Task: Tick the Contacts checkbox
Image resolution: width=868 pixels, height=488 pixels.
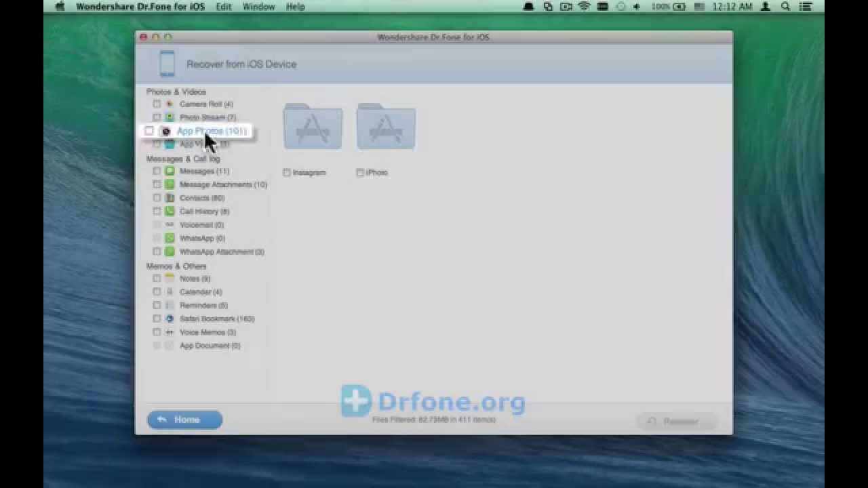Action: pos(157,198)
